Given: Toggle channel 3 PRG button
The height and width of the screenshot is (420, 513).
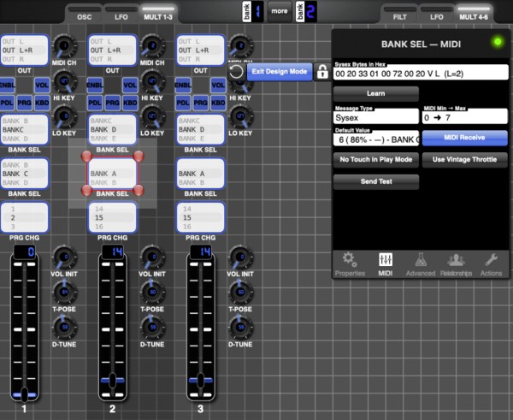Looking at the screenshot, I should click(x=201, y=103).
